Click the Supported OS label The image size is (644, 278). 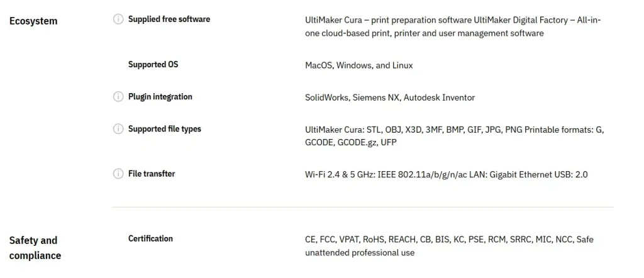point(153,65)
